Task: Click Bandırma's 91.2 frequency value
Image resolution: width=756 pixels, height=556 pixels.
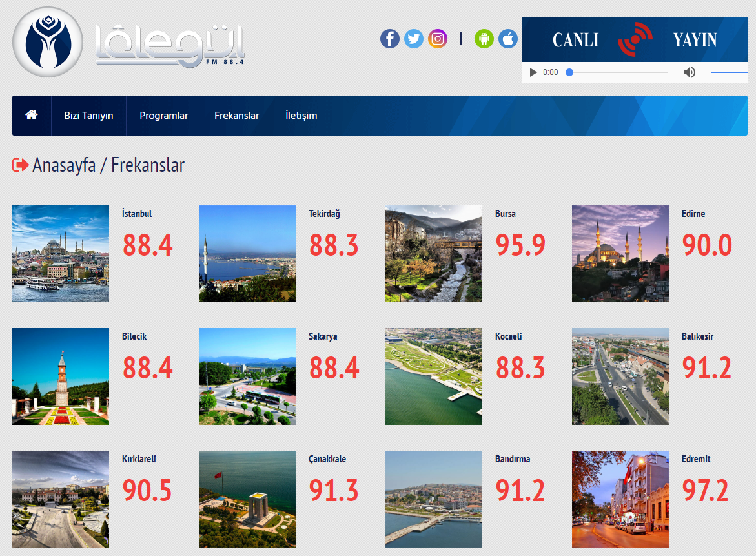Action: tap(521, 490)
